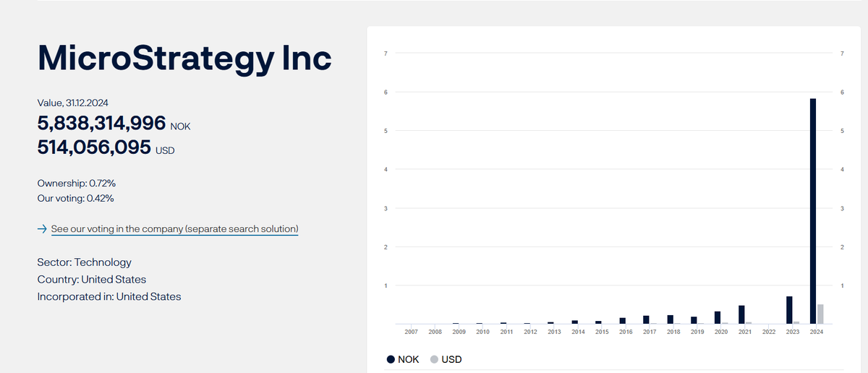The width and height of the screenshot is (868, 373).
Task: Click the arrow icon before the voting link
Action: click(42, 229)
